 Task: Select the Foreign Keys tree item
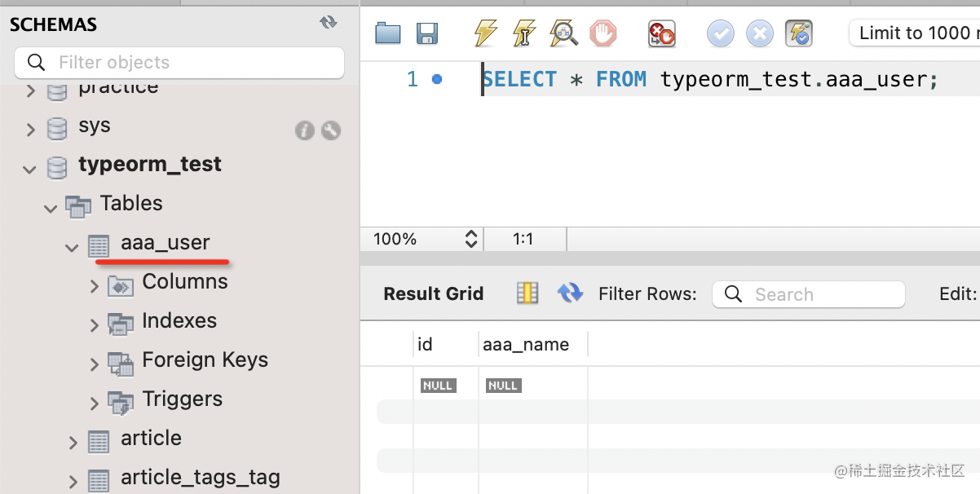tap(205, 360)
